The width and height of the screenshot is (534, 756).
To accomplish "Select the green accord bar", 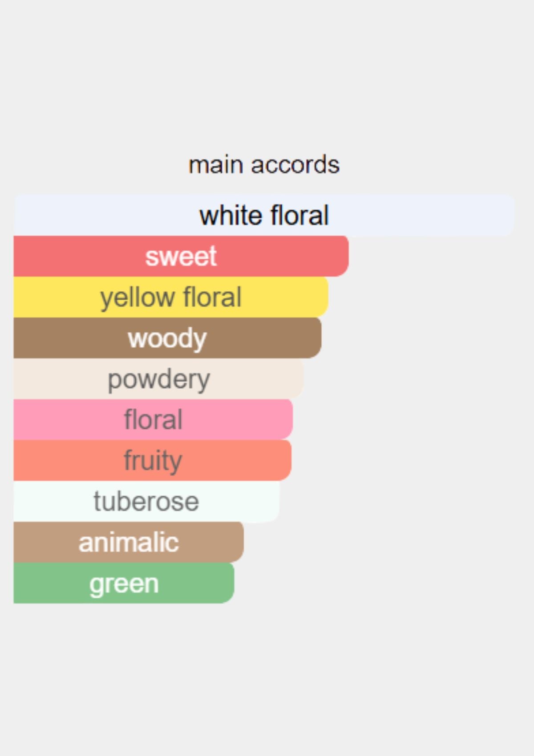I will coord(124,583).
